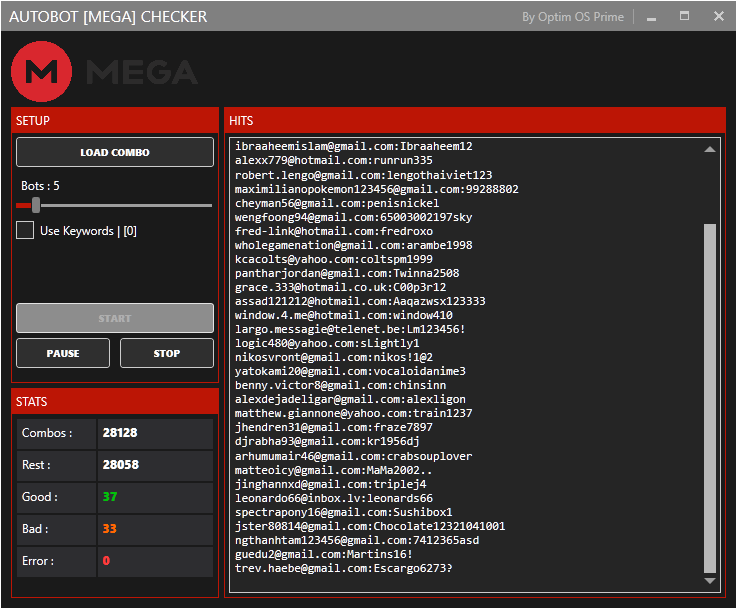The height and width of the screenshot is (609, 737).
Task: Click the 'Bots : 5' label
Action: coord(40,186)
